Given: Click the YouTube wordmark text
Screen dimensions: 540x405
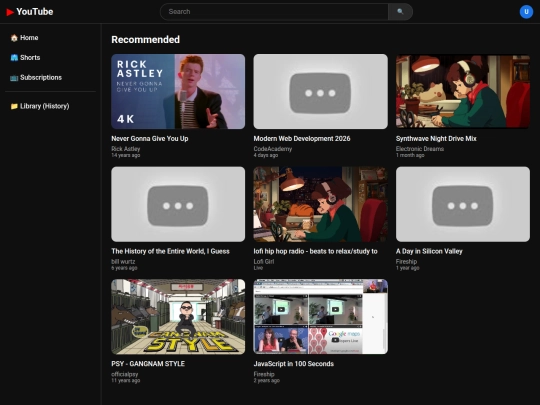Looking at the screenshot, I should [35, 12].
